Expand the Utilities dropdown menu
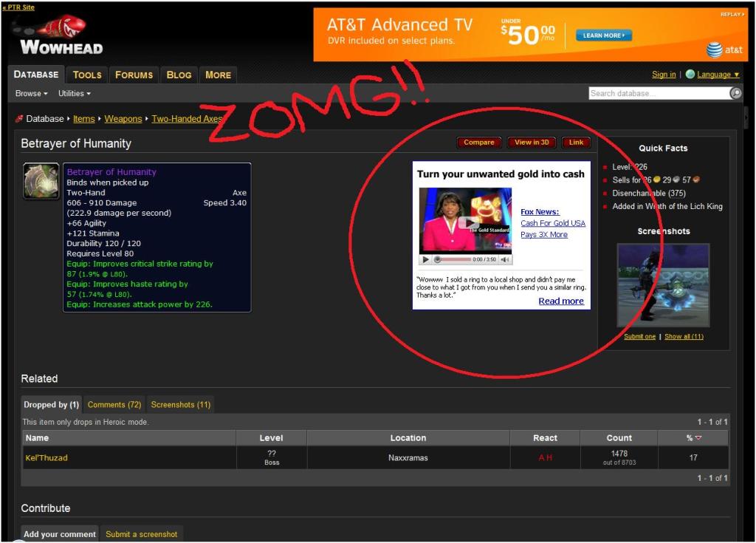 pos(75,94)
